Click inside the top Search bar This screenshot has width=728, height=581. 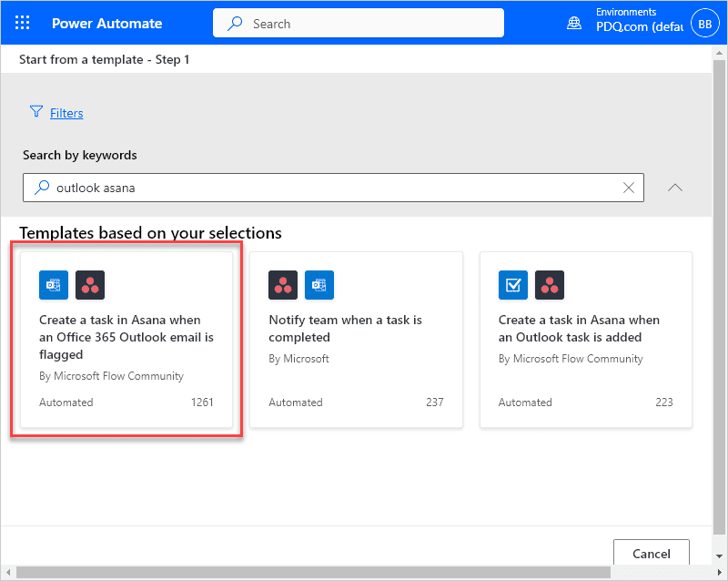tap(358, 23)
